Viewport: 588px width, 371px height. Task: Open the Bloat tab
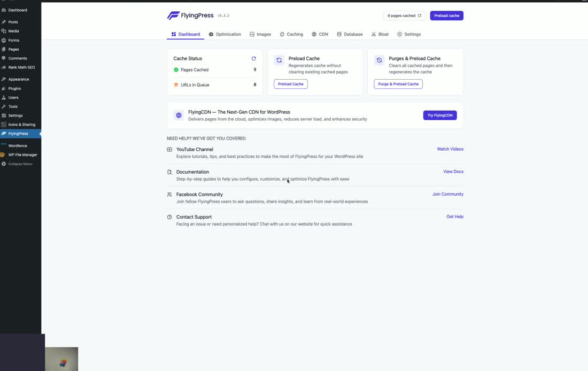[380, 34]
